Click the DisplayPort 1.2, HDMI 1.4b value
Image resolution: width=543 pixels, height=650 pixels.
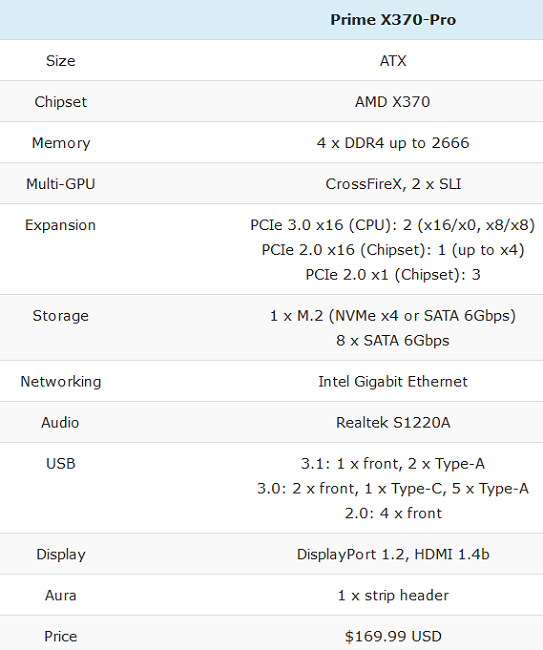(393, 555)
